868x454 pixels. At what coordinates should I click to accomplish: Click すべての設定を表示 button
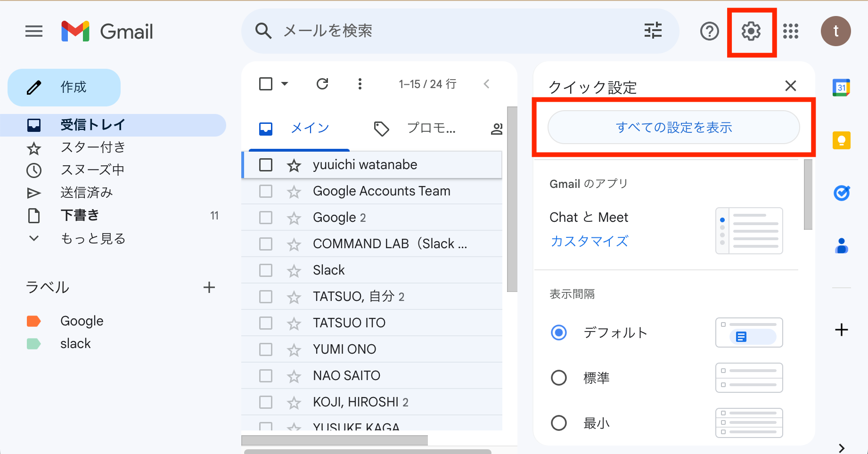click(x=673, y=127)
